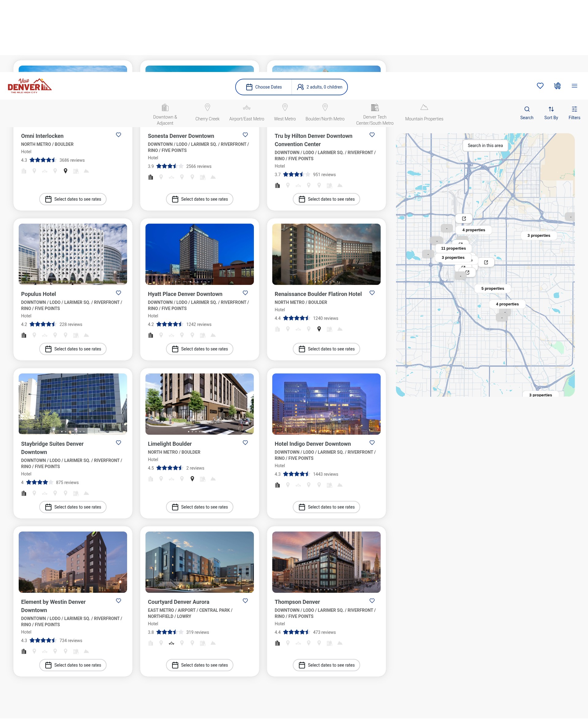Open Element by Westin Denver Downtown title
The image size is (588, 719).
point(53,606)
